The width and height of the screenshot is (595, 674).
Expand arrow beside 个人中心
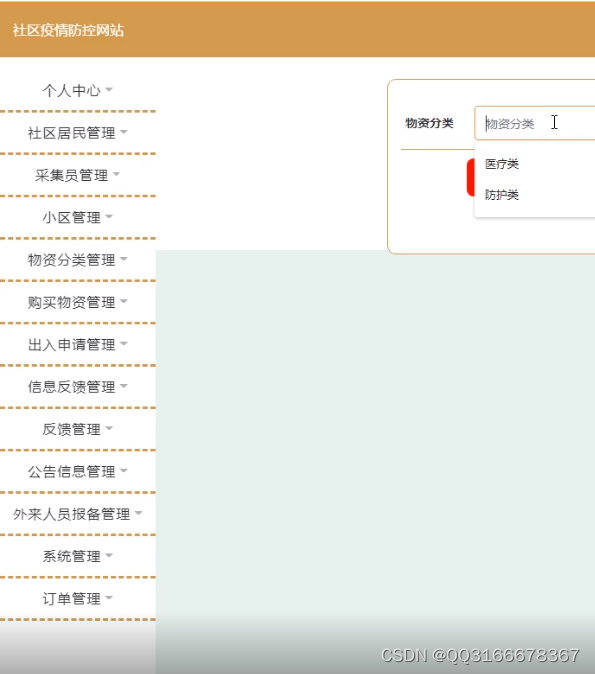click(109, 89)
